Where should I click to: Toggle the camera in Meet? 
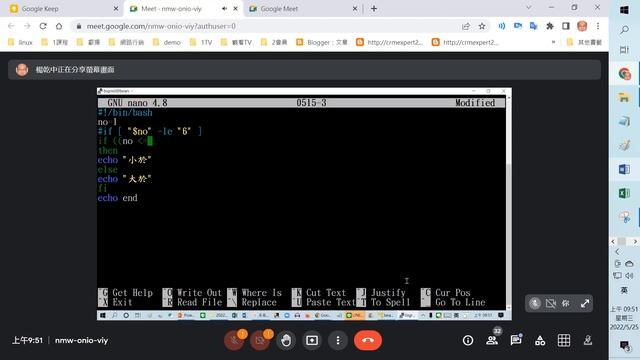[260, 340]
